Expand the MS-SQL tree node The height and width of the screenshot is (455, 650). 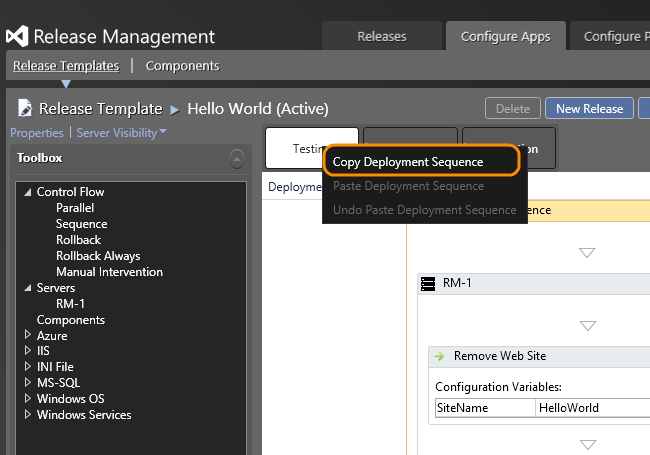(x=28, y=382)
